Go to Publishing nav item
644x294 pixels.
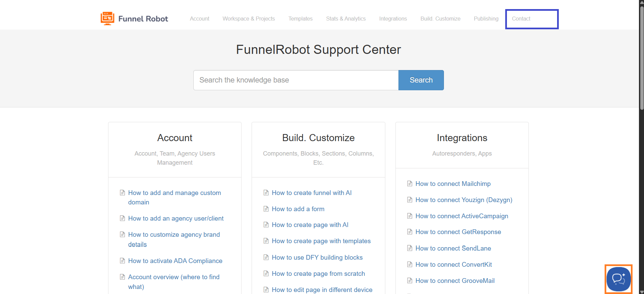[486, 19]
